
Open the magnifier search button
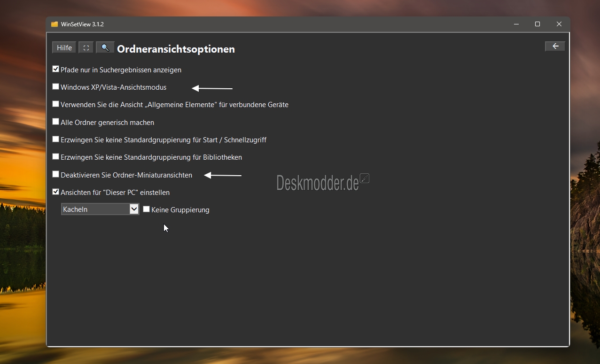pos(105,48)
